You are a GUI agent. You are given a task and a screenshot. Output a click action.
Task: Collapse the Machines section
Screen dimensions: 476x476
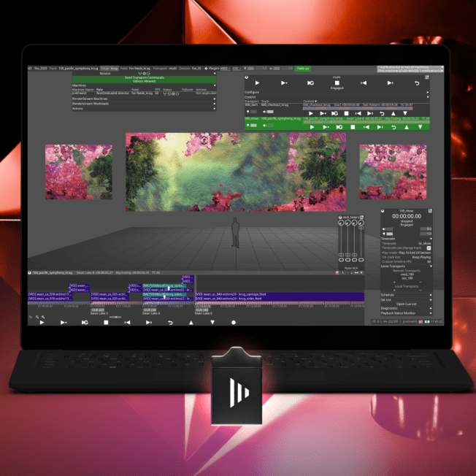click(x=215, y=85)
